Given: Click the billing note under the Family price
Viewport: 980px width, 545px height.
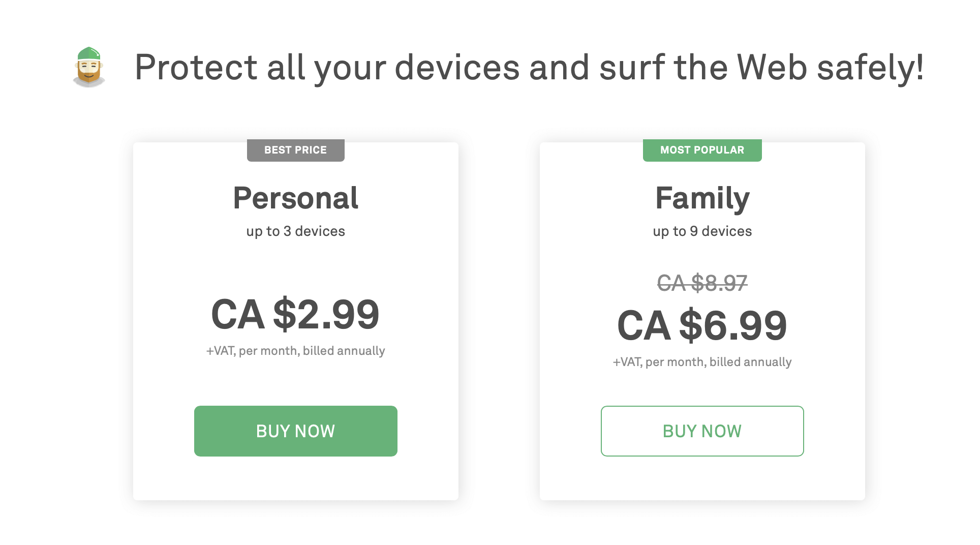Looking at the screenshot, I should pos(702,362).
